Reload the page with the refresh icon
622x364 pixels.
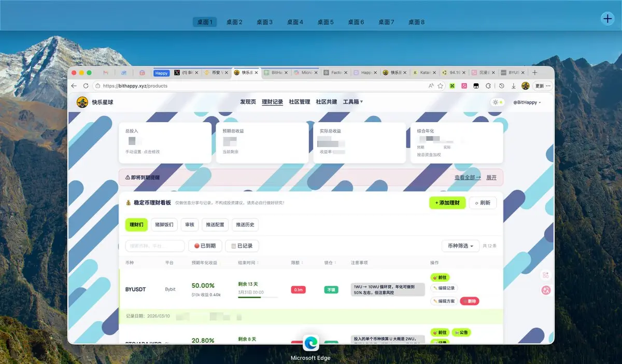86,86
